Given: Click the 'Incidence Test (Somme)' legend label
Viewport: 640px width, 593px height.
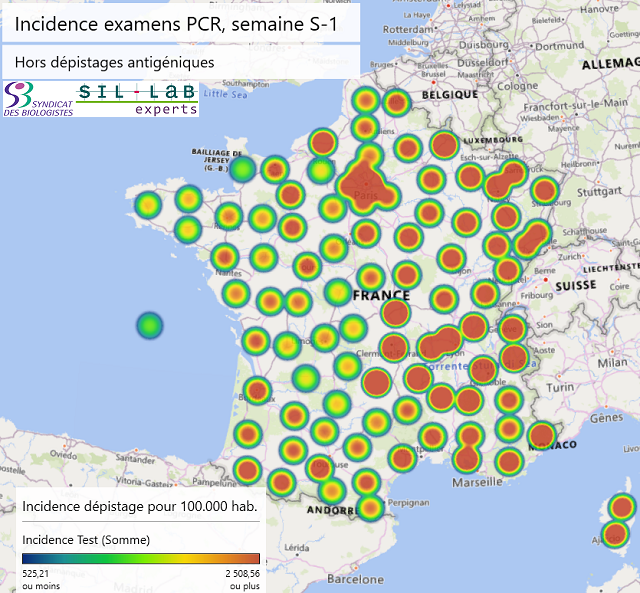Looking at the screenshot, I should [86, 540].
